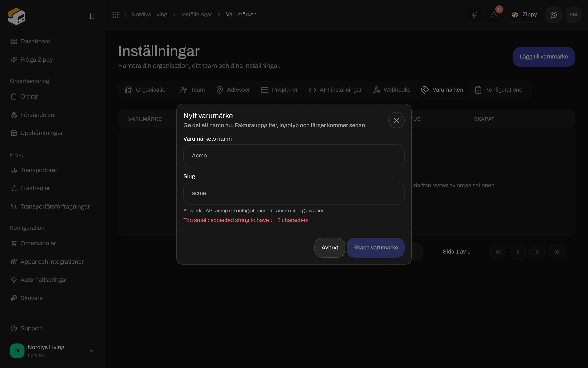The height and width of the screenshot is (368, 588).
Task: Click the Lägg till varumärke button
Action: (x=543, y=57)
